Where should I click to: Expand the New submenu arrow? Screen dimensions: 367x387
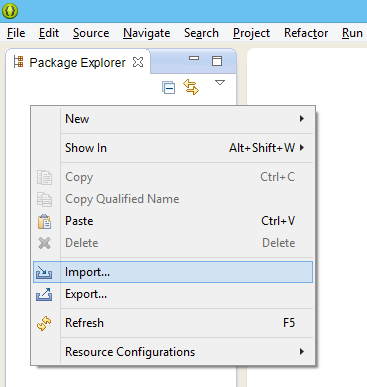[302, 118]
